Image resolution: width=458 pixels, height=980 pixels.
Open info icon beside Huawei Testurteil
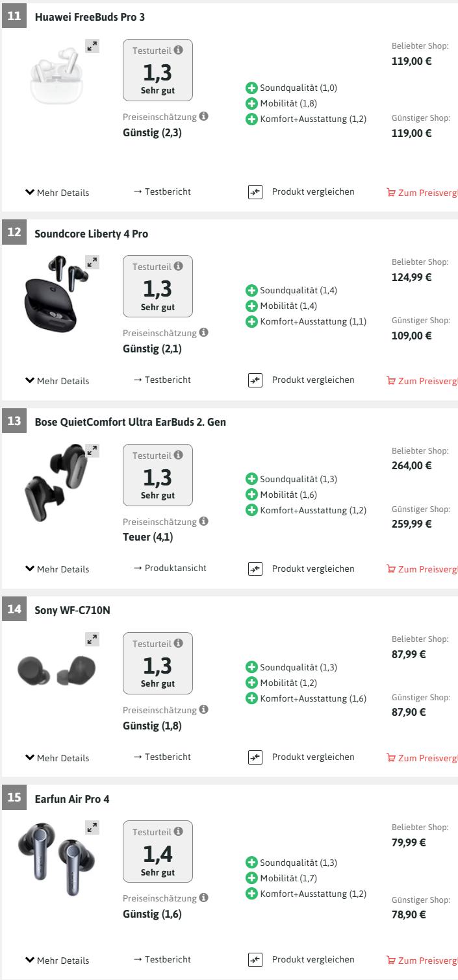pos(179,50)
